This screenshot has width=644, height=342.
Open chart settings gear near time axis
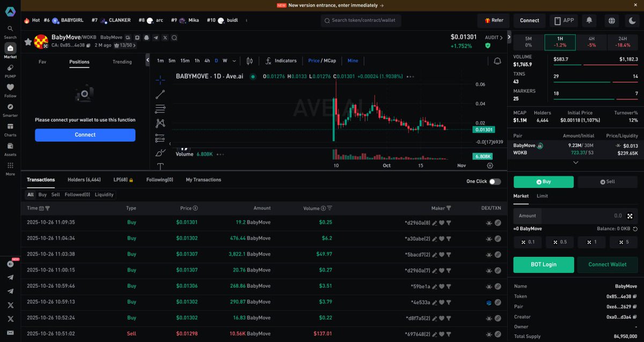coord(490,166)
